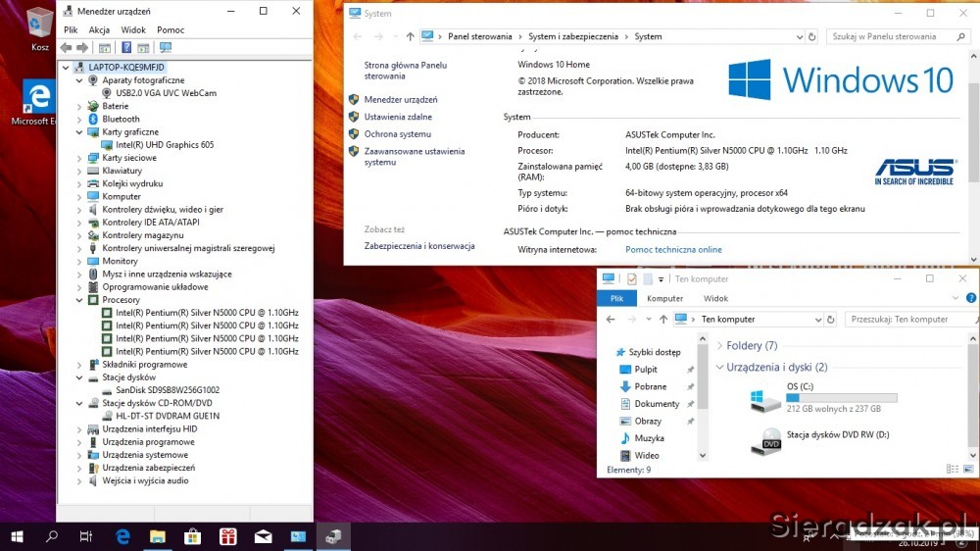This screenshot has width=980, height=551.
Task: Open the Pomoc menu in Device Manager
Action: (x=171, y=30)
